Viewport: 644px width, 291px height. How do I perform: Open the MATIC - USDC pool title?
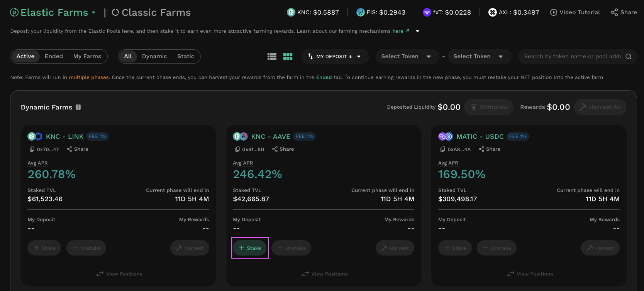[480, 136]
